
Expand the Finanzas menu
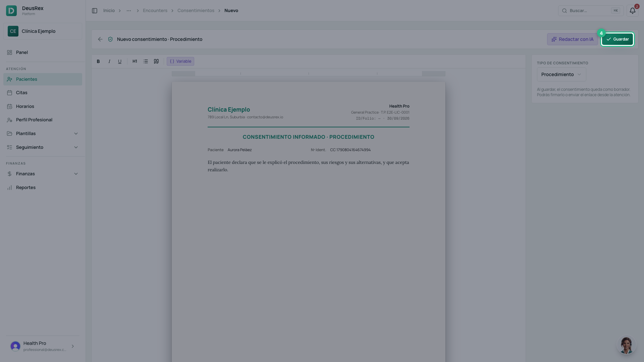coord(43,174)
